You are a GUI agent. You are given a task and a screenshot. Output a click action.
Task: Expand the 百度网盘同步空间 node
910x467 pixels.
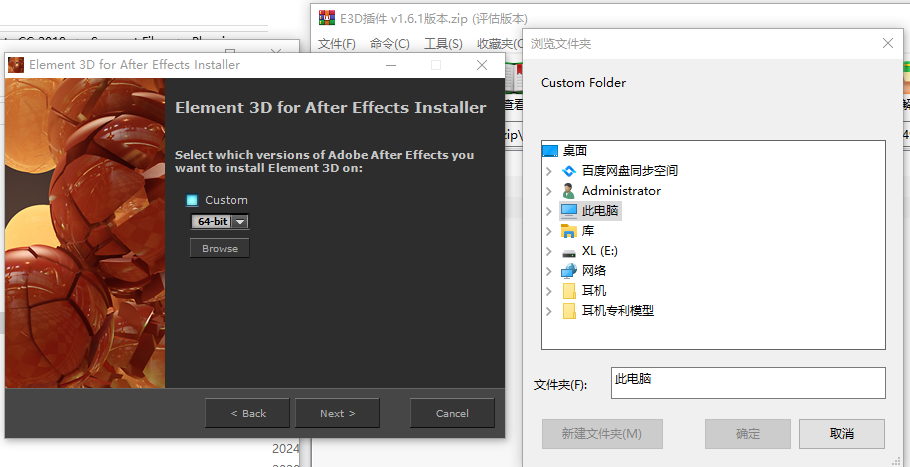[x=548, y=171]
